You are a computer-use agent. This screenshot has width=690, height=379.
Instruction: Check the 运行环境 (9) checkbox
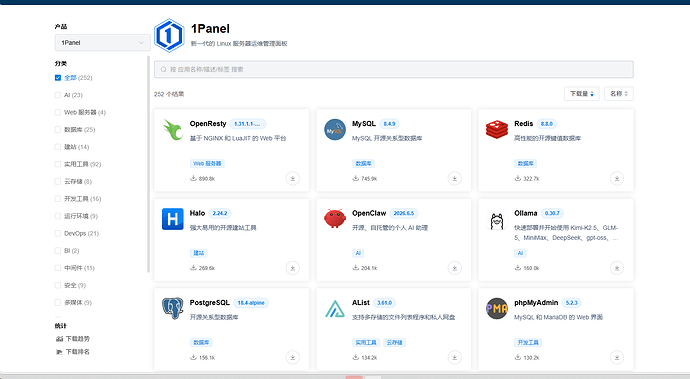[58, 216]
